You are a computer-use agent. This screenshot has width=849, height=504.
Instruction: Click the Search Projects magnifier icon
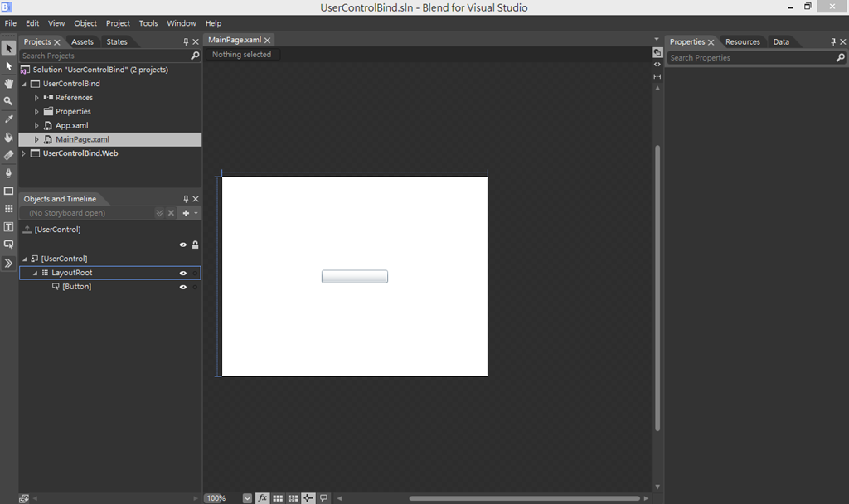pyautogui.click(x=195, y=56)
